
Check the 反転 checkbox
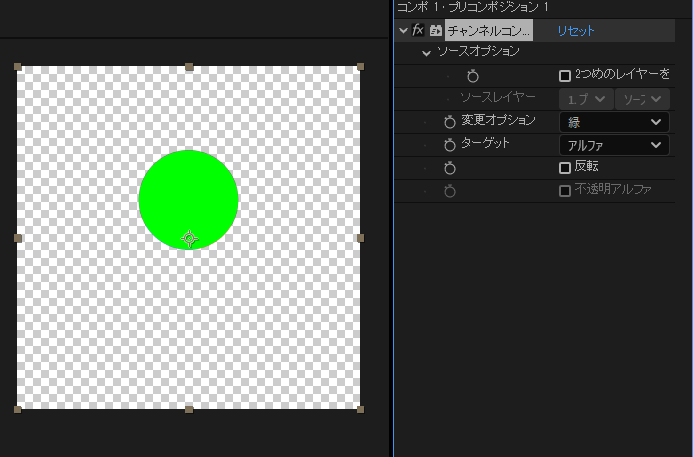565,168
